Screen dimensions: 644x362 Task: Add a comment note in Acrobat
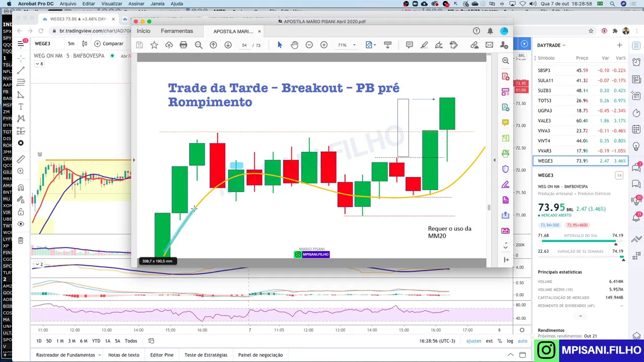point(410,45)
